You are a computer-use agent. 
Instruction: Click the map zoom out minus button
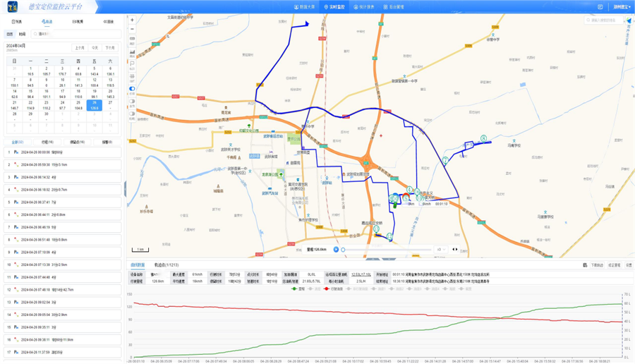coord(132,29)
